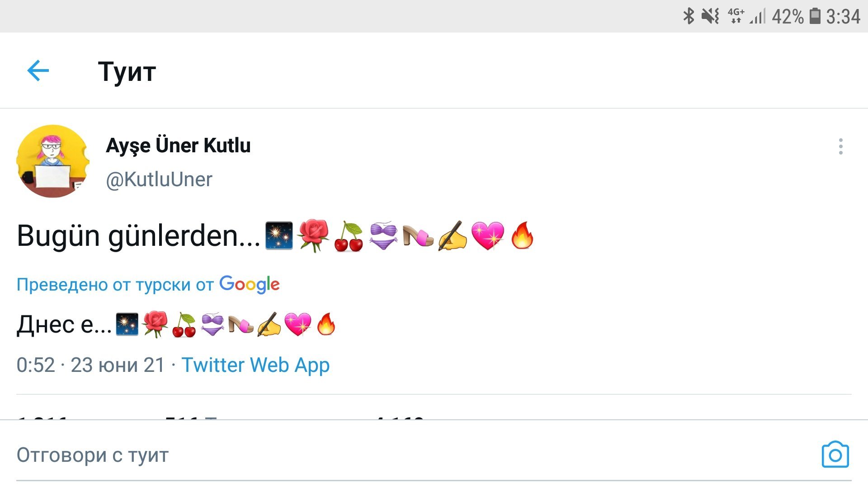Tap the rose emoji in the original tweet
This screenshot has width=868, height=488.
pos(313,236)
